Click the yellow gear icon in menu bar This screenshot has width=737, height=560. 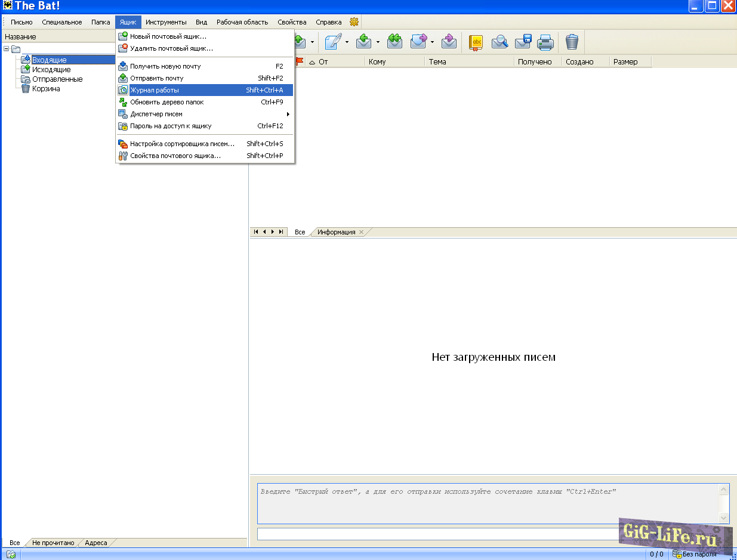click(354, 22)
